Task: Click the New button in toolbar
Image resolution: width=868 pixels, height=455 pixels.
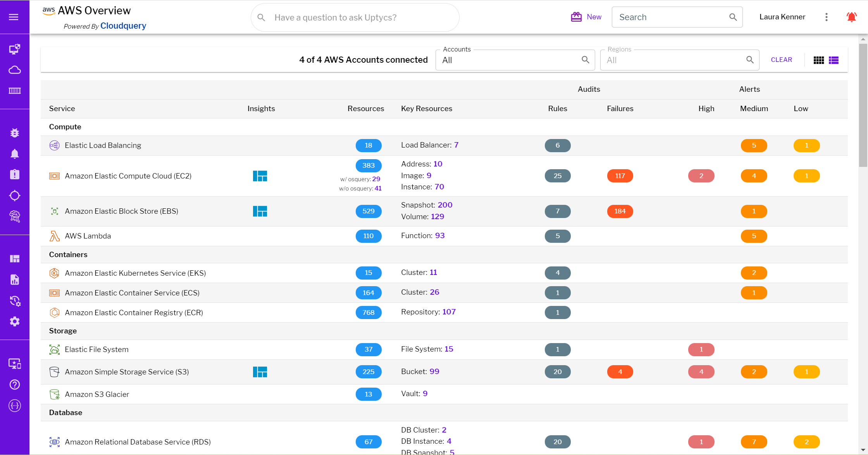Action: click(586, 17)
